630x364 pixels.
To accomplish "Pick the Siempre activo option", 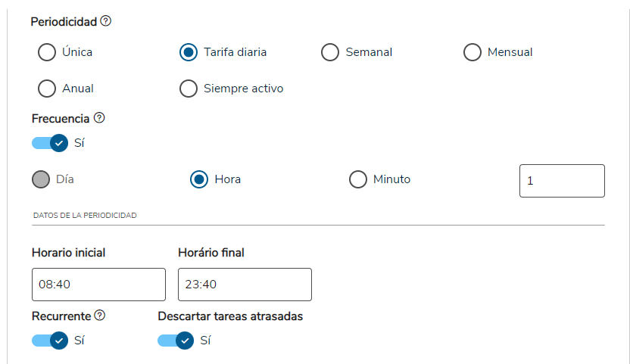I will pos(189,89).
